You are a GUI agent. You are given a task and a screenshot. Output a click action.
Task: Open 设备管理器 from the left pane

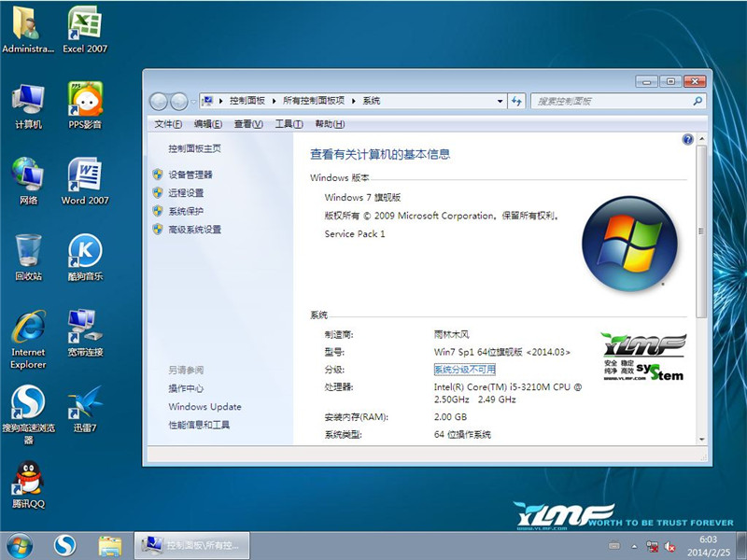[x=190, y=175]
